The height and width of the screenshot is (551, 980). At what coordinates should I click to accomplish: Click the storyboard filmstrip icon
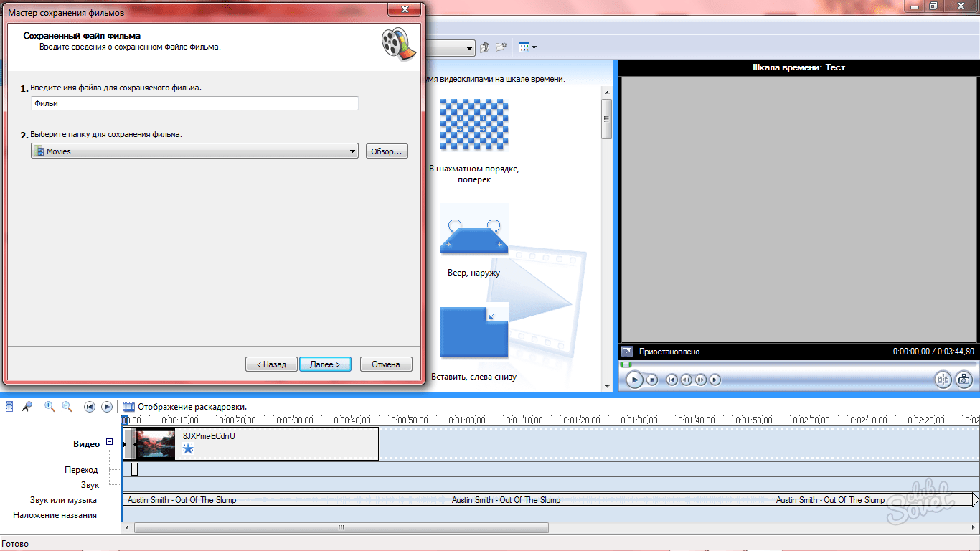[129, 407]
